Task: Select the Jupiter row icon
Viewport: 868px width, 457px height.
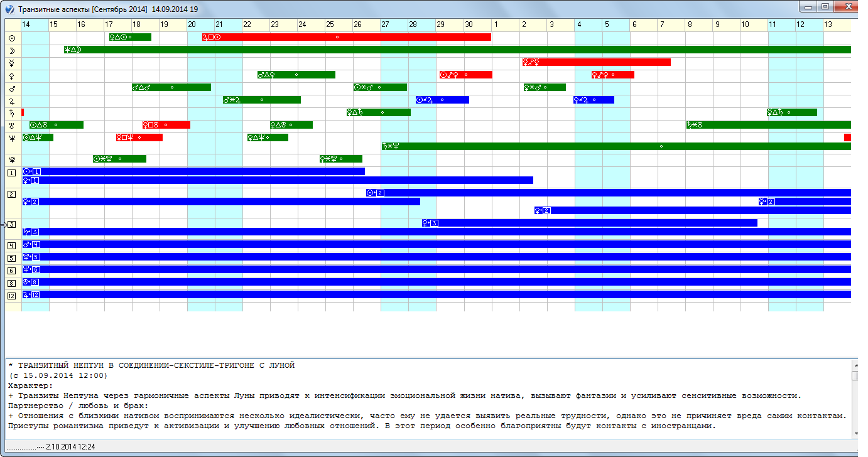Action: 11,100
